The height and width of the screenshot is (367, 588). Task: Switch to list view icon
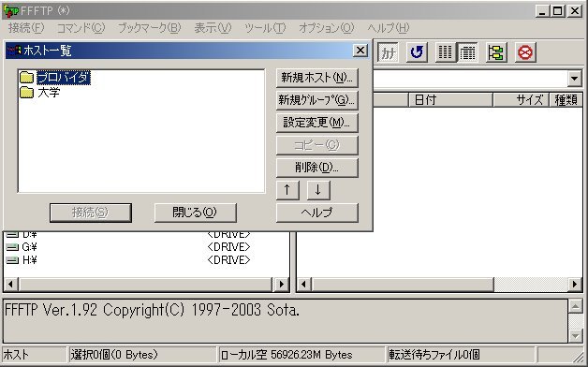(x=445, y=52)
